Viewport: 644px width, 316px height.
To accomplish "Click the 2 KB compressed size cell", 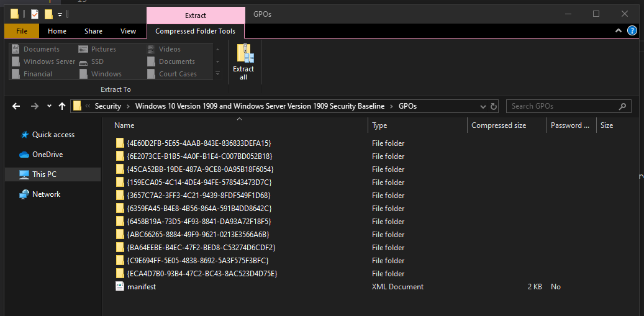I will (535, 287).
